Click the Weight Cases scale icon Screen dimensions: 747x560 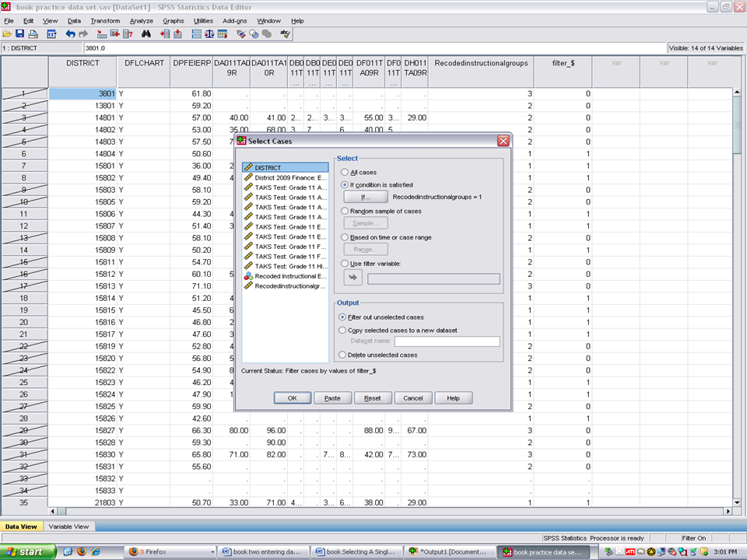tap(209, 34)
